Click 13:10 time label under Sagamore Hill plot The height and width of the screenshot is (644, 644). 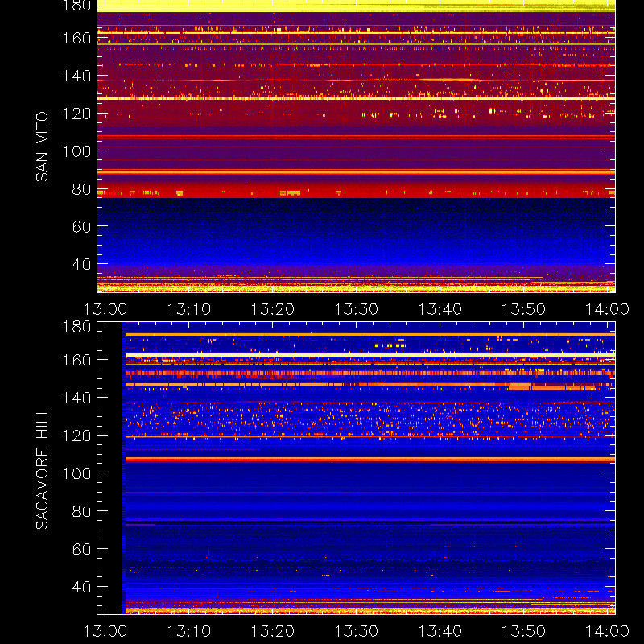click(189, 631)
